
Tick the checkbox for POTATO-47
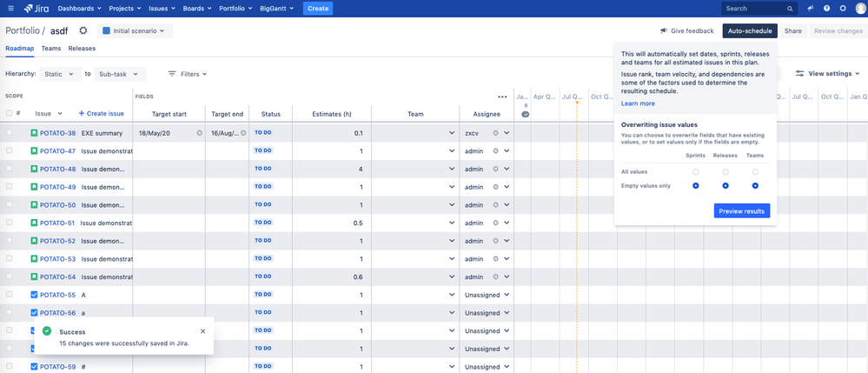(x=9, y=150)
